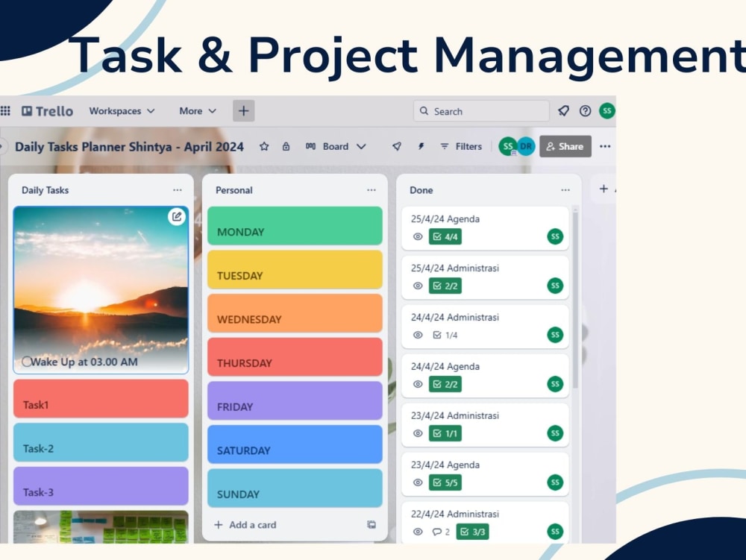Open the purple Task-3 card
The image size is (746, 560).
pyautogui.click(x=101, y=486)
